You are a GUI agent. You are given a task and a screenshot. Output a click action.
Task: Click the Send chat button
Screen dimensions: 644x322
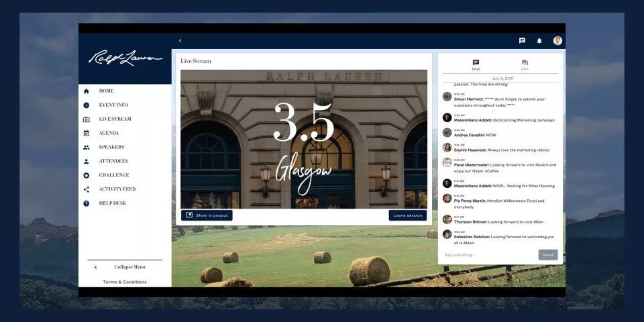point(548,255)
